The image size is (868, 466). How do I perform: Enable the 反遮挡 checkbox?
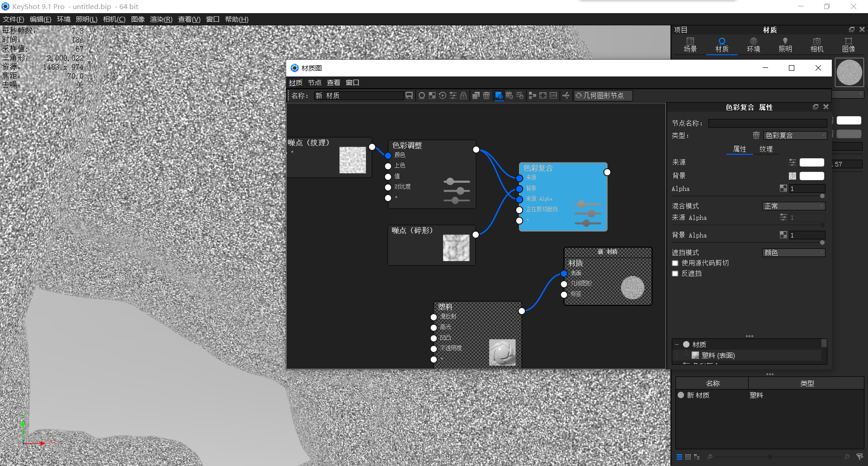point(675,273)
